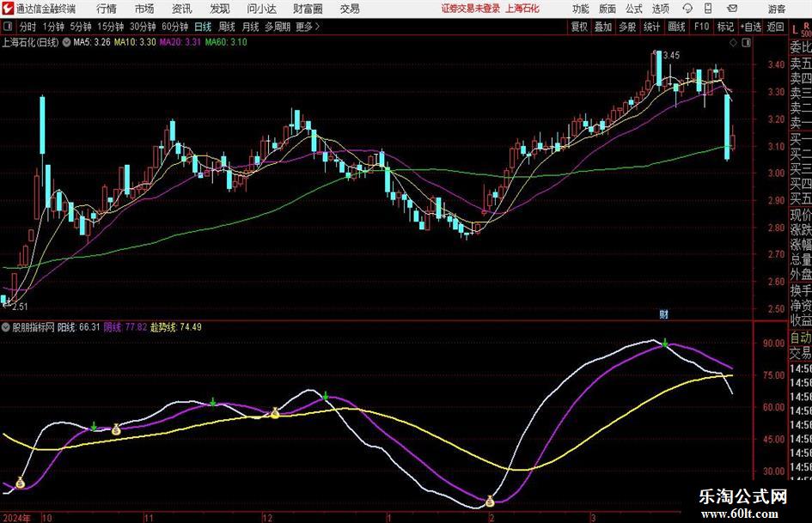Switch to the 30分钟 period tab
The image size is (812, 523).
[143, 27]
